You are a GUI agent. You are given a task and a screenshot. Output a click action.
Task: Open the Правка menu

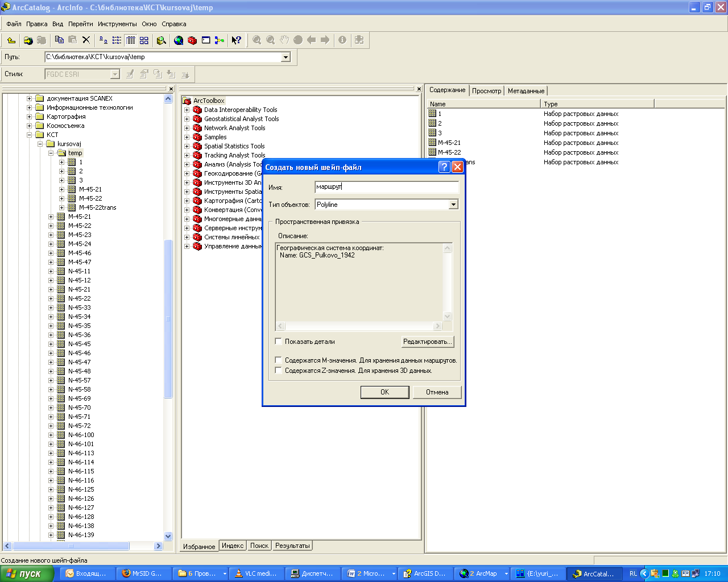tap(36, 24)
